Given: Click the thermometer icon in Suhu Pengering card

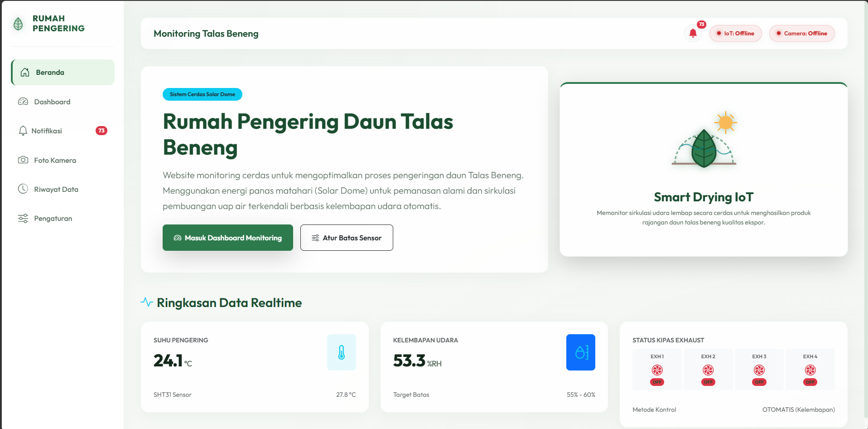Looking at the screenshot, I should (342, 352).
